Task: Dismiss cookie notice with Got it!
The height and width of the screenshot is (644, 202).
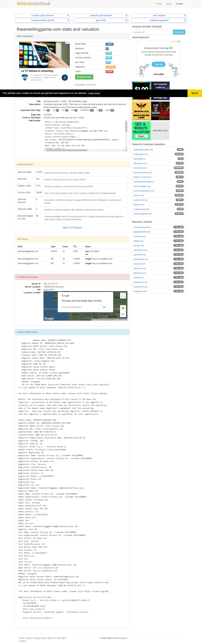Action: click(194, 93)
